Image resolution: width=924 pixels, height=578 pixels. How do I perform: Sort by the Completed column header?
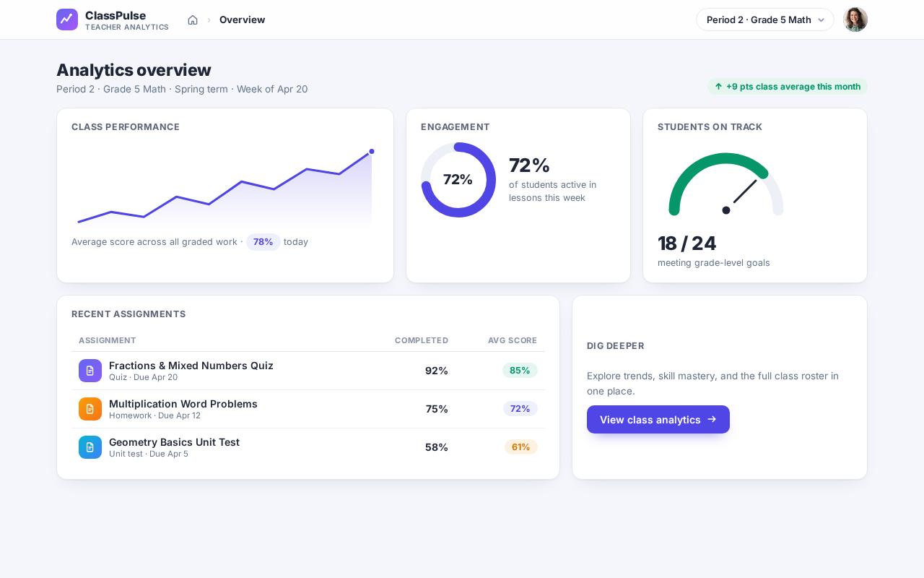422,340
